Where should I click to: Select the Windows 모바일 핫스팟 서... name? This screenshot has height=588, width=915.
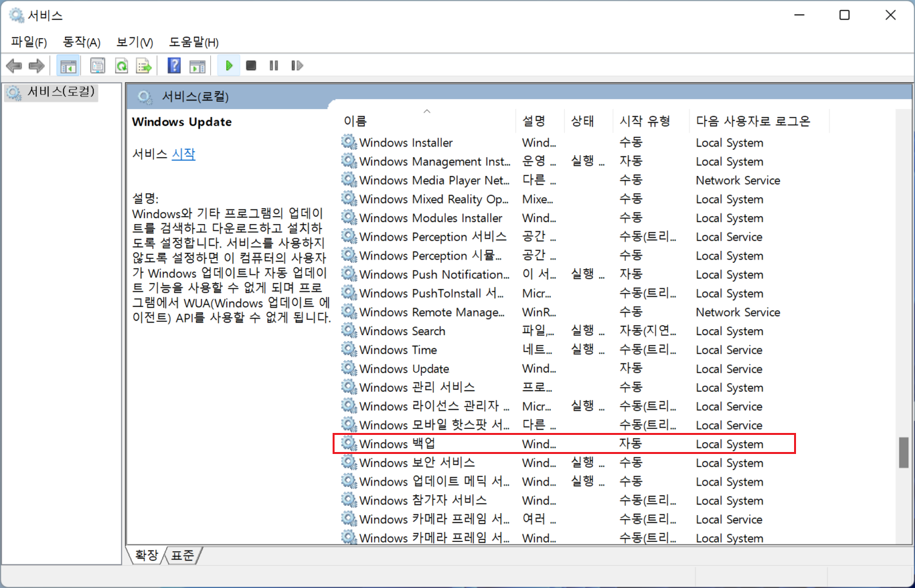click(434, 425)
